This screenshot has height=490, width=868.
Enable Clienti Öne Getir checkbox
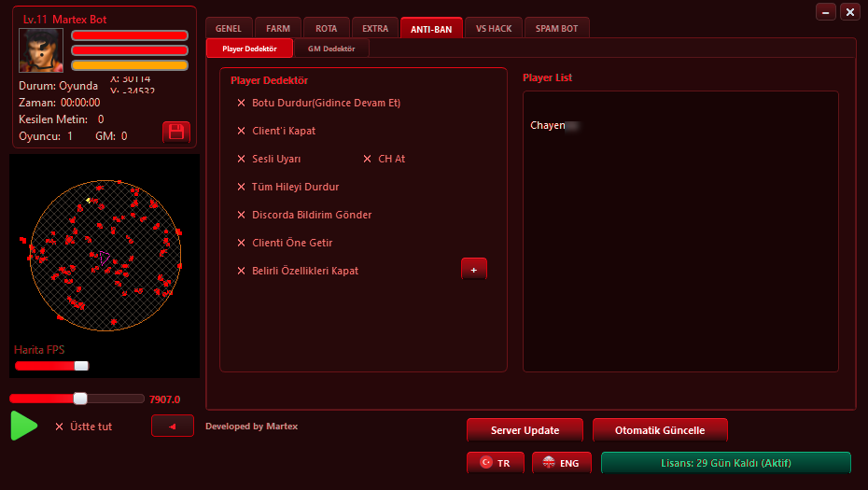tap(242, 243)
